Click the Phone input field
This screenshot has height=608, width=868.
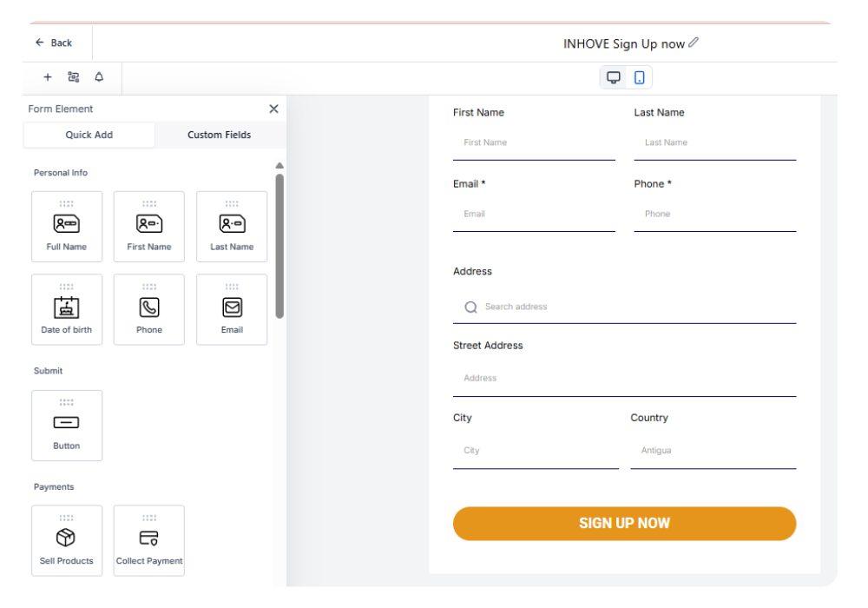[714, 215]
